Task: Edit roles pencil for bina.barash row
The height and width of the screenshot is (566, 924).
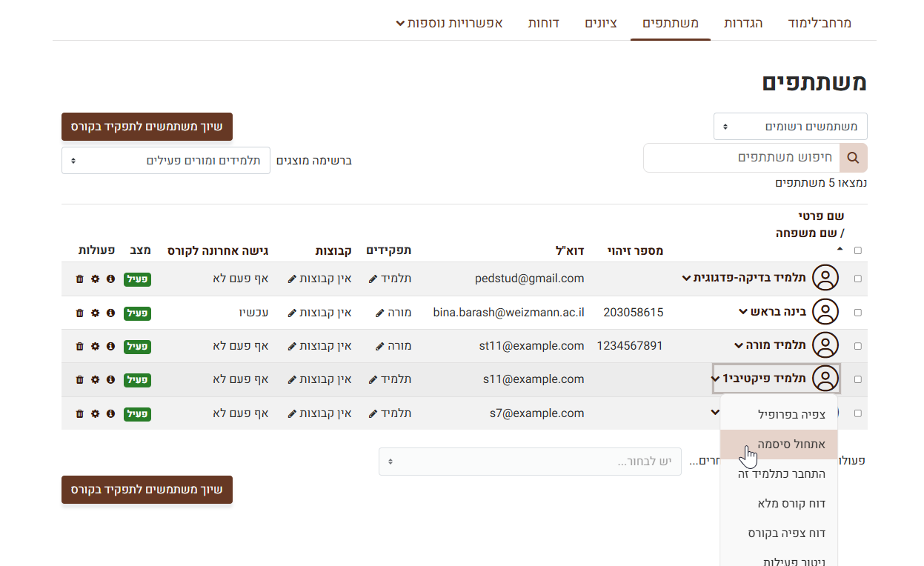Action: [380, 313]
